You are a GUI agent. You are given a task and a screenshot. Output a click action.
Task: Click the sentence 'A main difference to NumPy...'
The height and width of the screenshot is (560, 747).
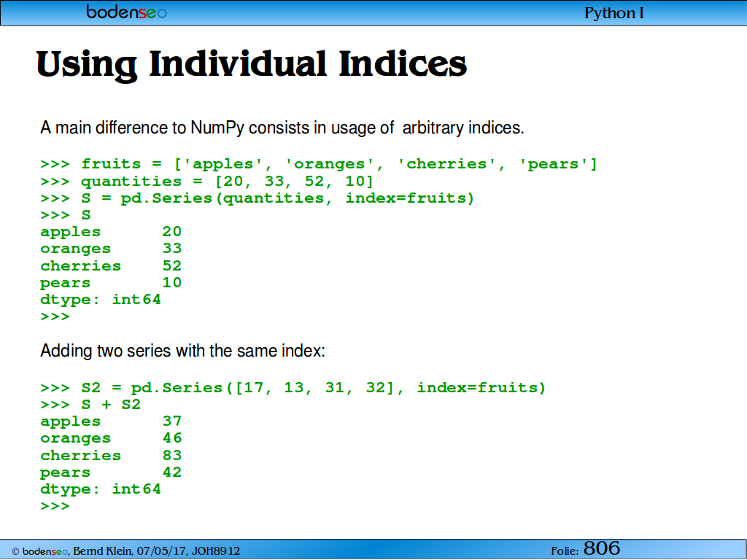282,128
